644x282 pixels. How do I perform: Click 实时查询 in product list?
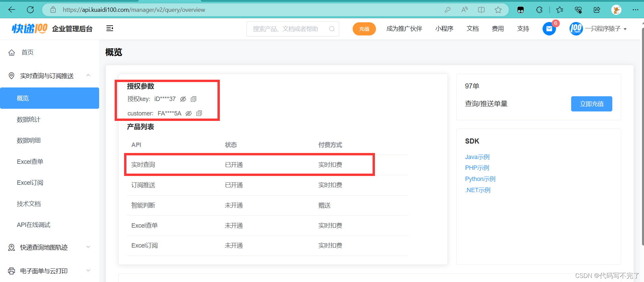click(x=143, y=164)
